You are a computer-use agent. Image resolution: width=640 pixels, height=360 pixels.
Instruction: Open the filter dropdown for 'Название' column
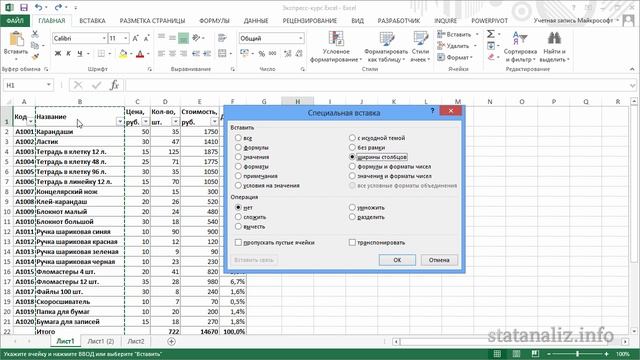click(x=120, y=122)
